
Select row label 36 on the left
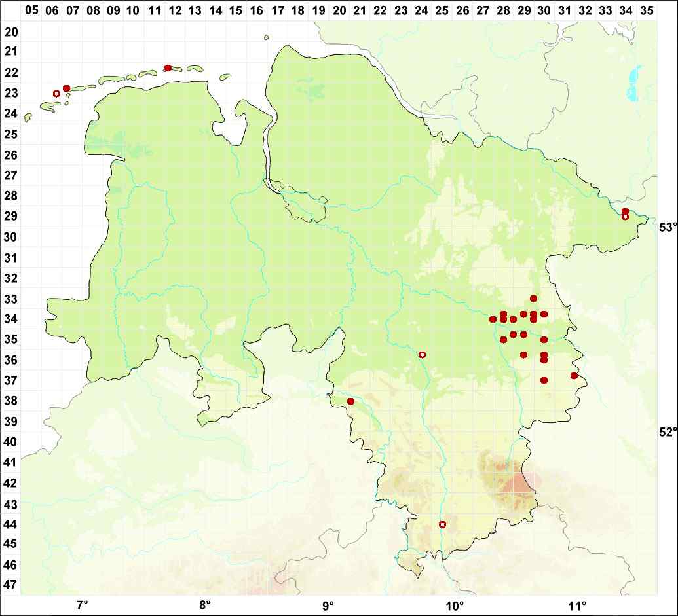click(11, 360)
